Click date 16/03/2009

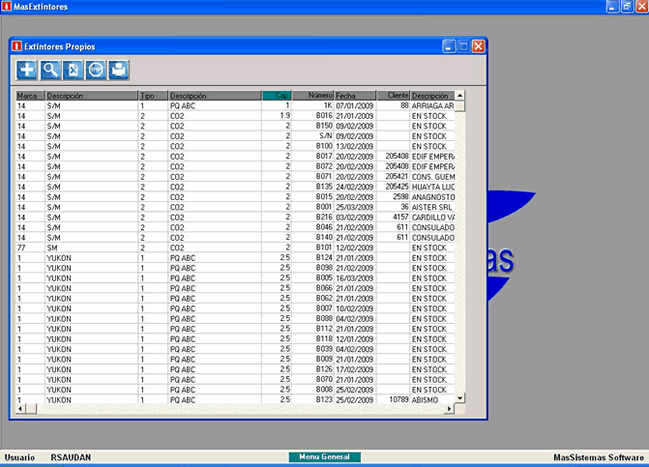pos(355,278)
